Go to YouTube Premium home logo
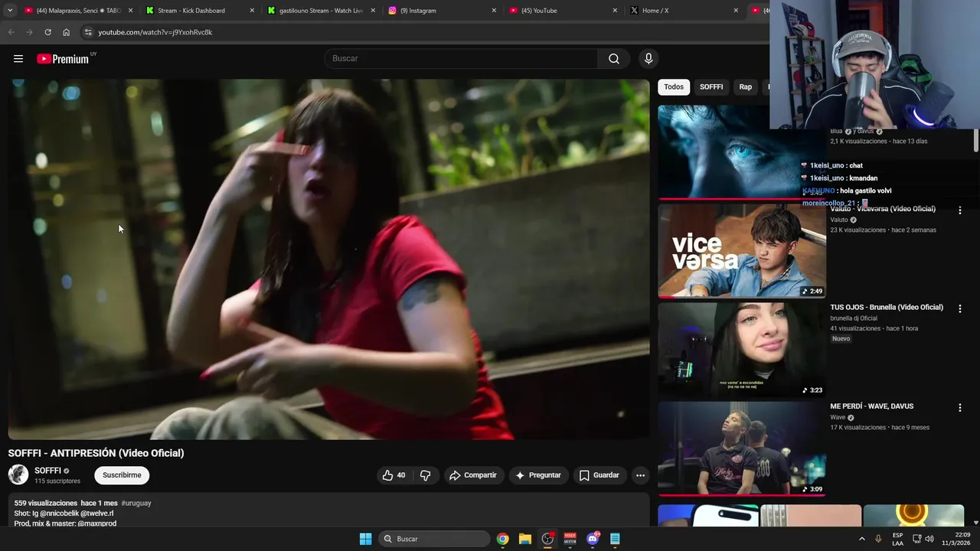 coord(63,59)
